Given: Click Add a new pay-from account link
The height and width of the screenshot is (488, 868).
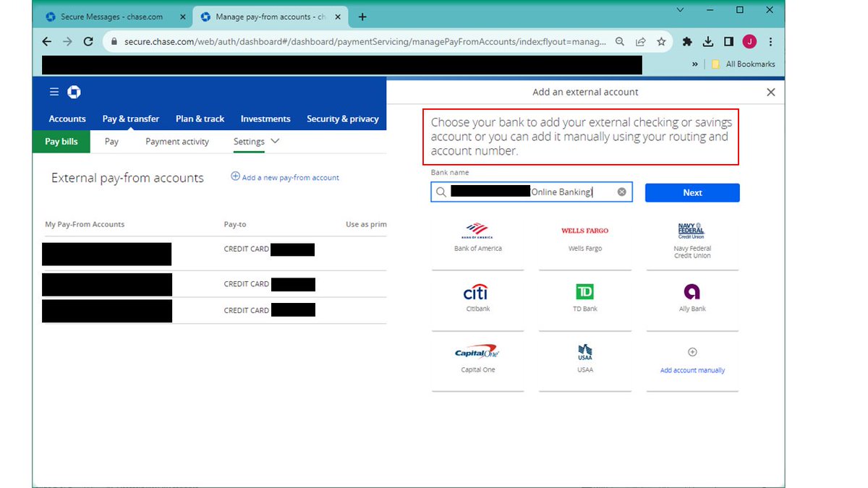Looking at the screenshot, I should [x=285, y=177].
